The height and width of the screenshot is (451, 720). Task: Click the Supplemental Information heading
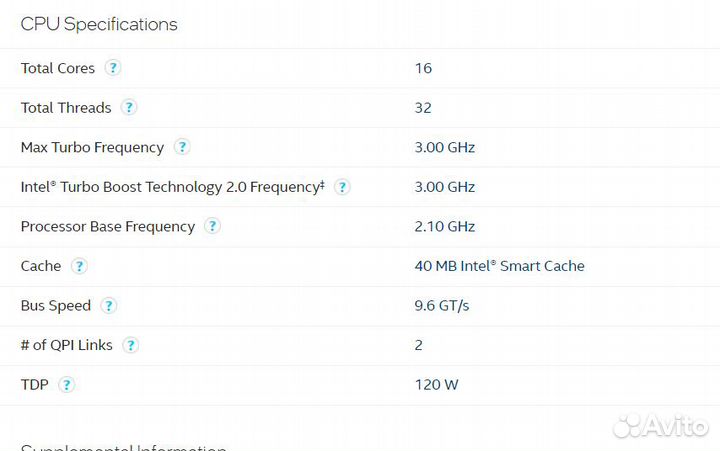click(x=123, y=447)
